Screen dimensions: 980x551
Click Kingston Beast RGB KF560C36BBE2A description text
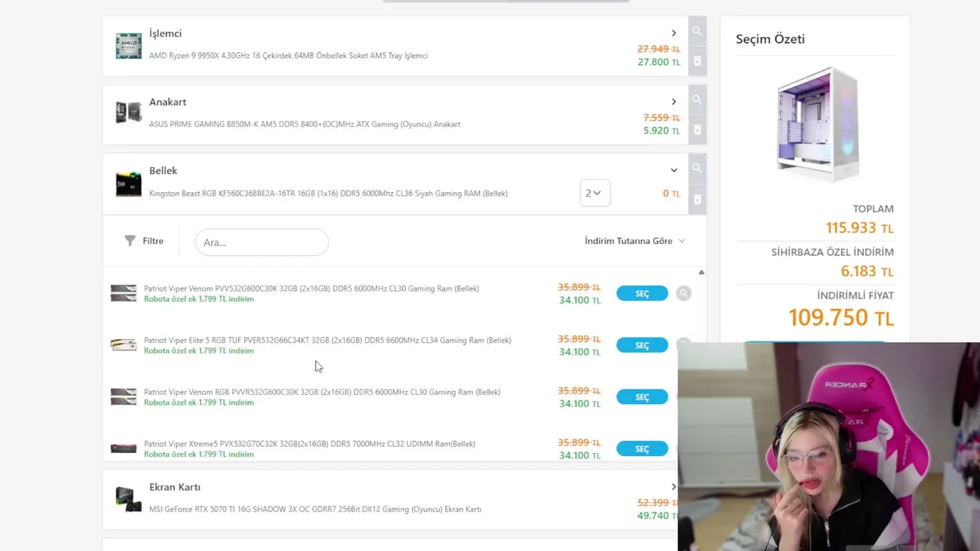pyautogui.click(x=328, y=193)
